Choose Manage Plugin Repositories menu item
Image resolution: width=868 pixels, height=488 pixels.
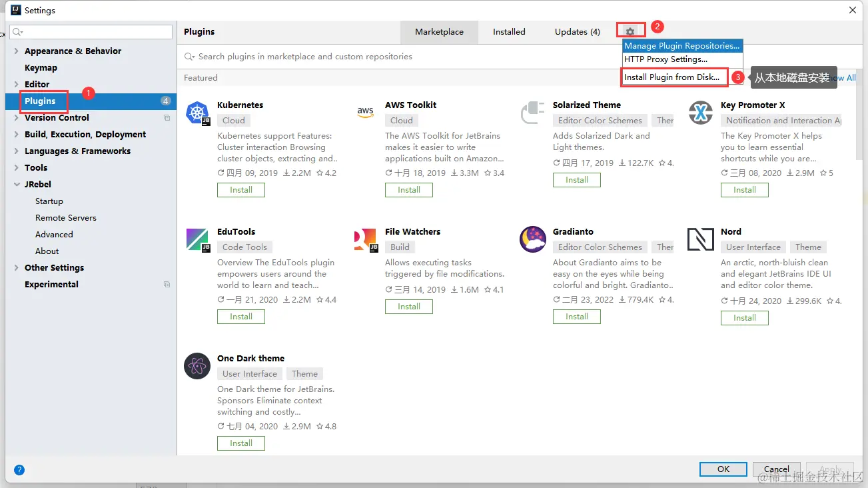click(682, 46)
